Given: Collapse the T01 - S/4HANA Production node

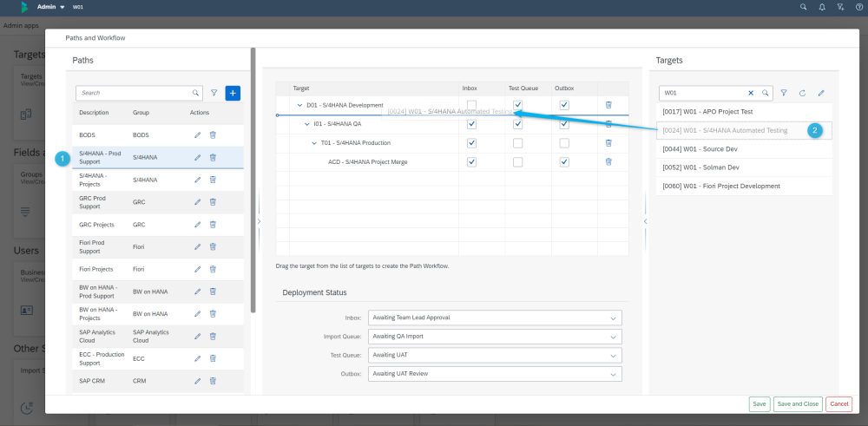Looking at the screenshot, I should click(x=314, y=143).
